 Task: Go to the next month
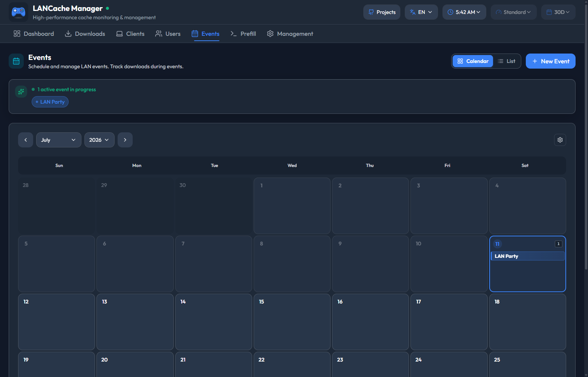tap(125, 140)
